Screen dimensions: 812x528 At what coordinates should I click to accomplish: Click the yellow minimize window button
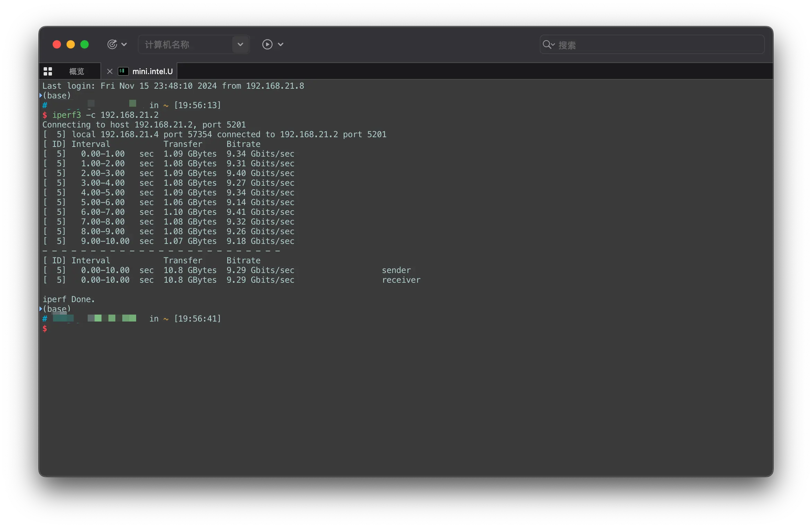[71, 44]
